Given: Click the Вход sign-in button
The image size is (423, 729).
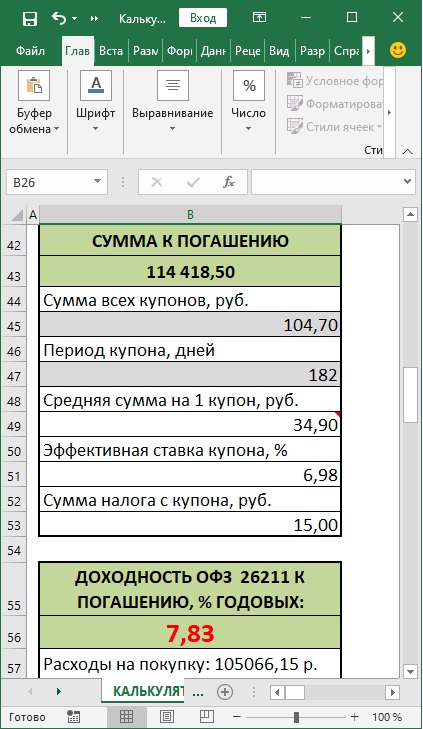Looking at the screenshot, I should (203, 18).
